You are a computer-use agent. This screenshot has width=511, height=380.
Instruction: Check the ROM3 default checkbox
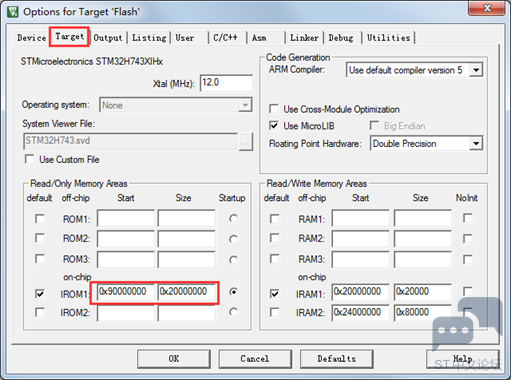(x=40, y=259)
